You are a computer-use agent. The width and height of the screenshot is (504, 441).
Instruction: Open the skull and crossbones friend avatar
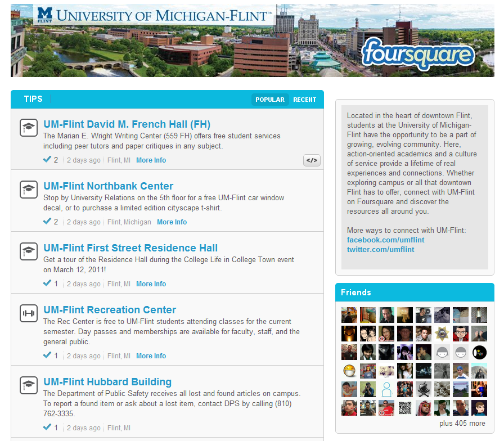pos(424,389)
